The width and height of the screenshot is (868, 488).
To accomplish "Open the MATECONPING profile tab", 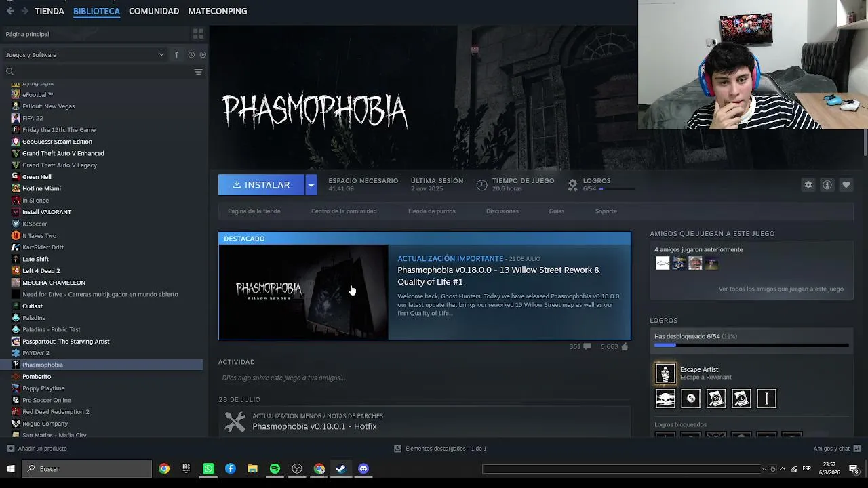I will 218,11.
